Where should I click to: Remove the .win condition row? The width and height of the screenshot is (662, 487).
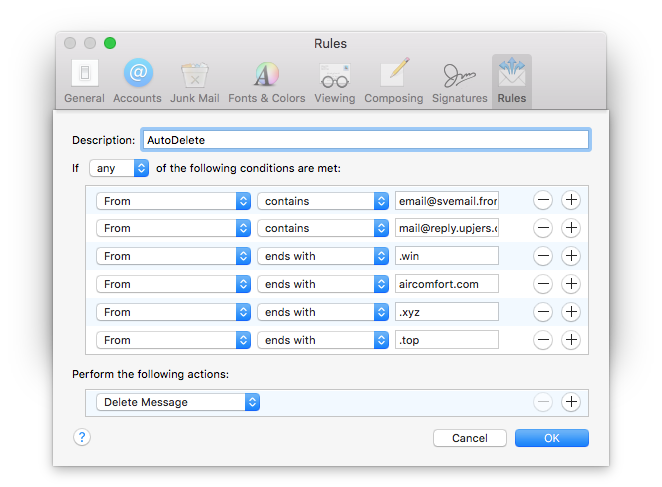[543, 256]
